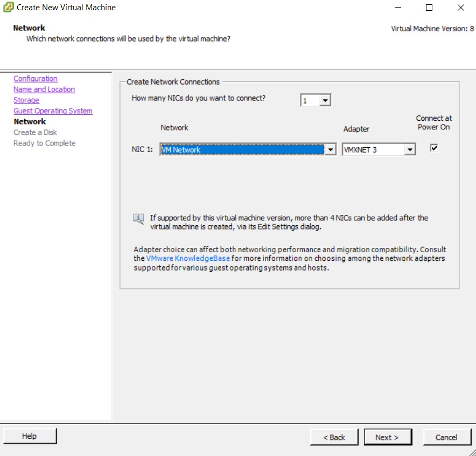
Task: Click the VMware icon in the title bar
Action: (9, 8)
